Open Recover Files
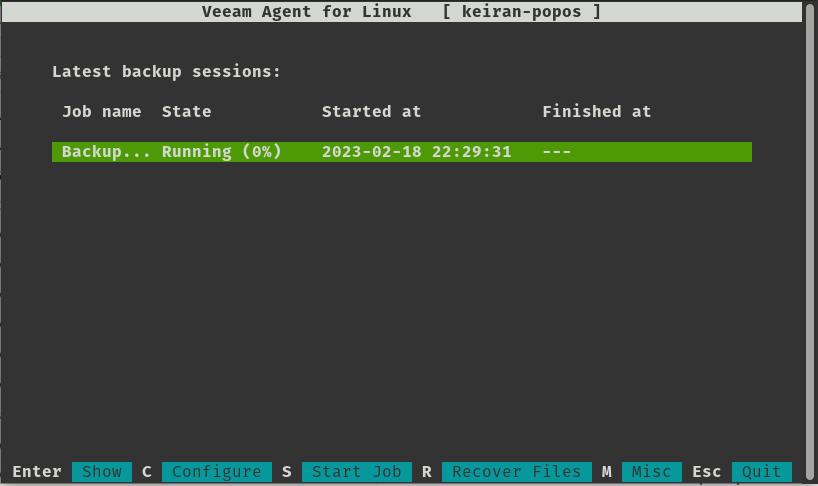The height and width of the screenshot is (486, 818). (x=516, y=471)
